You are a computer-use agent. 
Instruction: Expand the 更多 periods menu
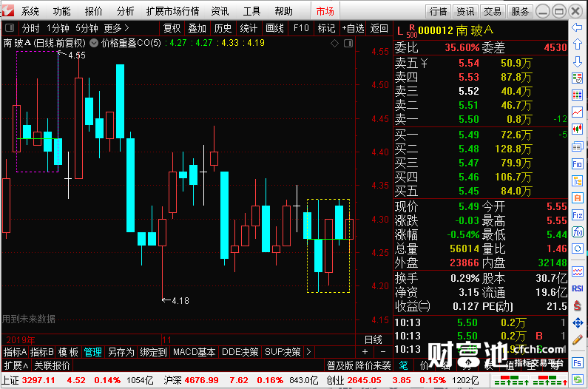[x=117, y=28]
